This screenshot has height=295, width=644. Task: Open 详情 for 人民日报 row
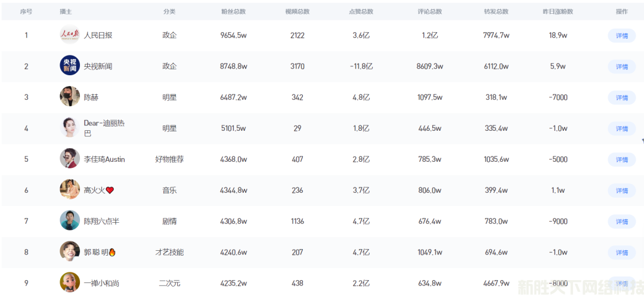(x=621, y=36)
